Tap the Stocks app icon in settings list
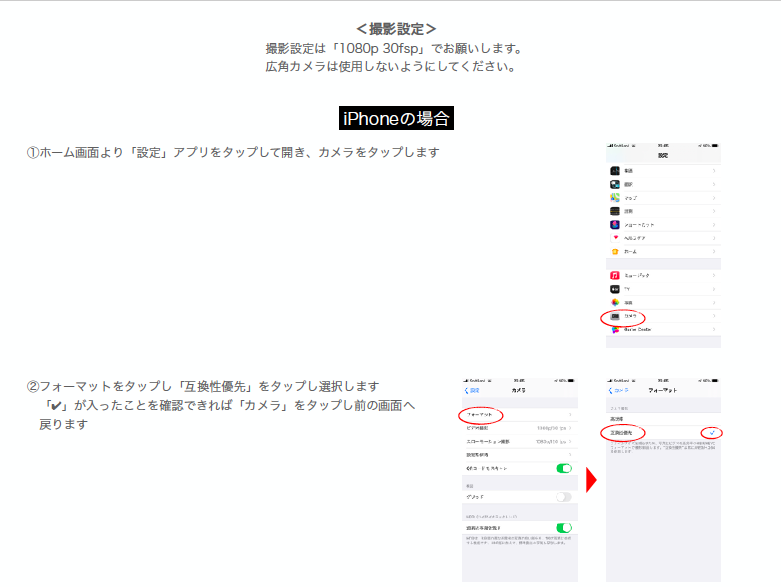781x587 pixels. point(615,171)
